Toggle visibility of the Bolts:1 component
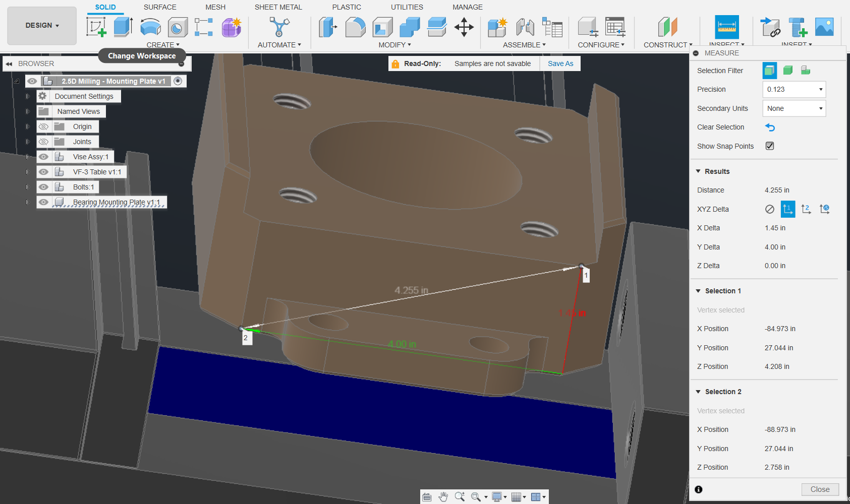 click(43, 187)
